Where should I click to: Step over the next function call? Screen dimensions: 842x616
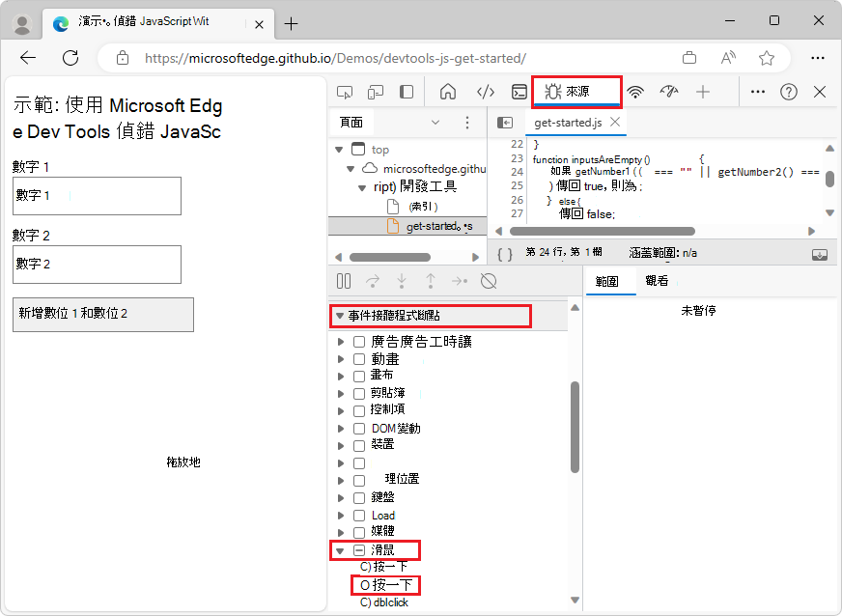pyautogui.click(x=374, y=281)
